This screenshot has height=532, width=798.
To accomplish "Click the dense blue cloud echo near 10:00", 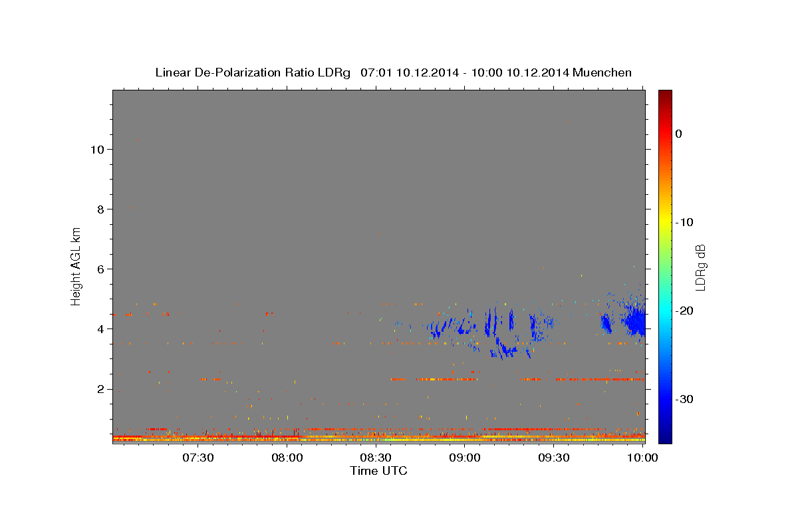I will pyautogui.click(x=635, y=322).
